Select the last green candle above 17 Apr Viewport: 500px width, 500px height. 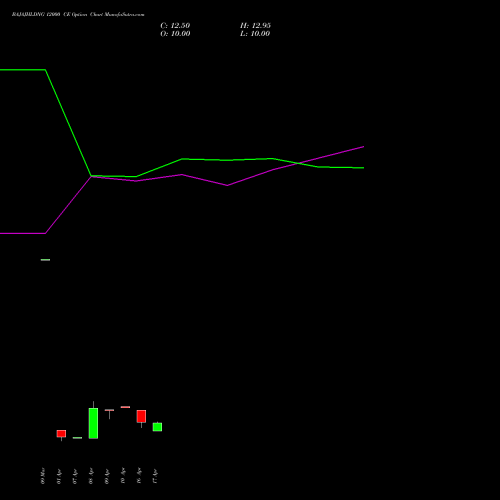click(157, 427)
